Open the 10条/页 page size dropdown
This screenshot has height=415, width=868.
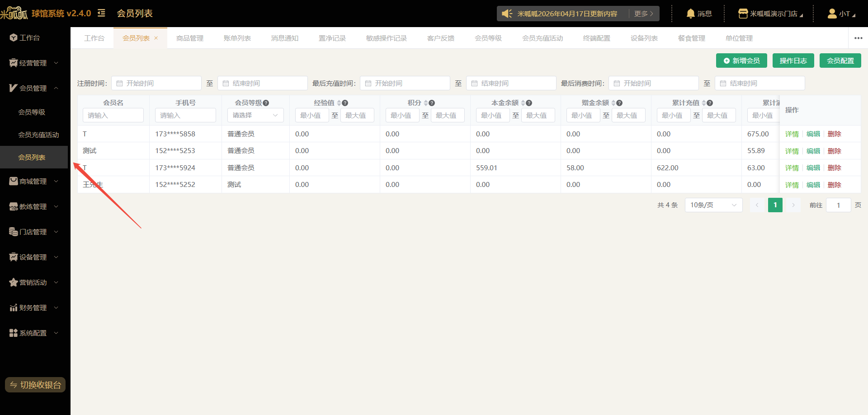click(x=713, y=205)
